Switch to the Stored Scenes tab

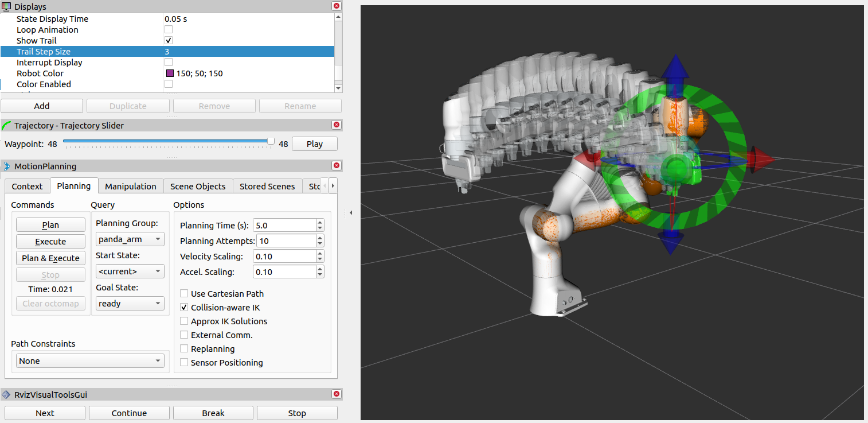pyautogui.click(x=267, y=187)
